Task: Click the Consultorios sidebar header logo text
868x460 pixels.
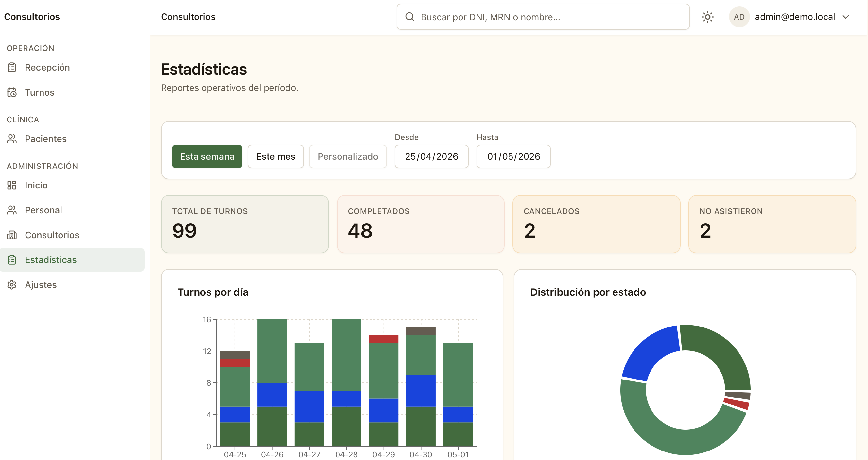Action: click(32, 17)
